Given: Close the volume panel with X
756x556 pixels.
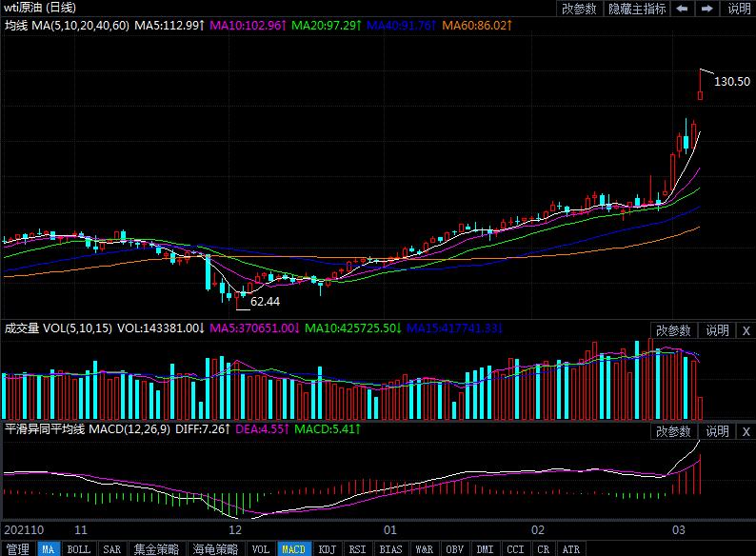Looking at the screenshot, I should pos(746,330).
